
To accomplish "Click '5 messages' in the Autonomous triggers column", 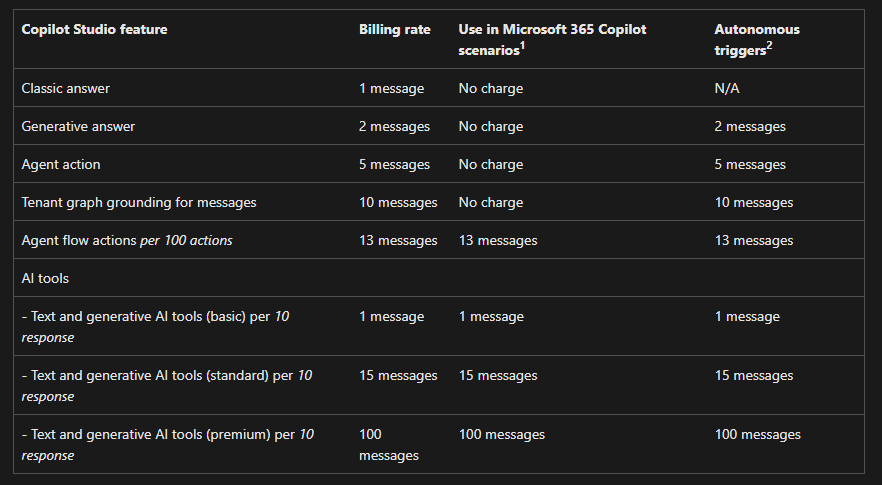I will (750, 164).
